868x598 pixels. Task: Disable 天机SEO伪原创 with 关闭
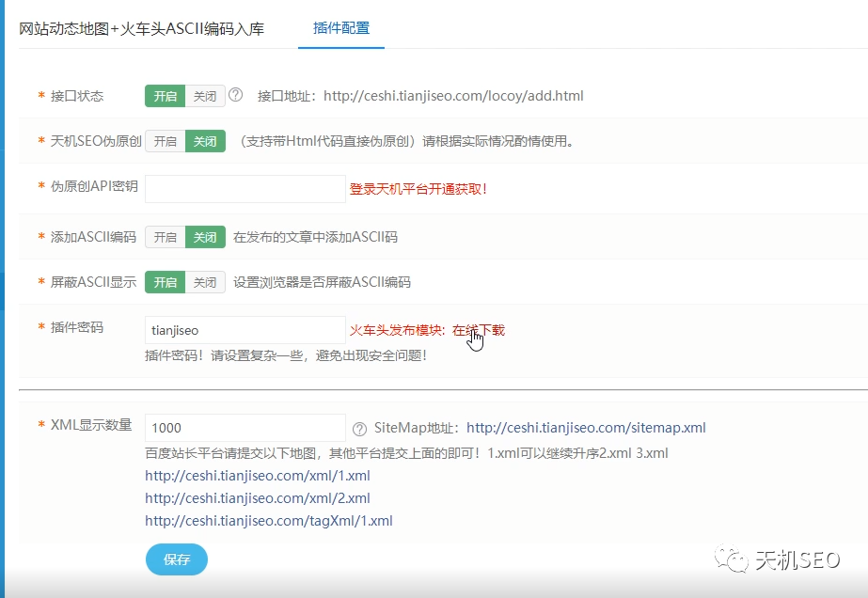pos(205,141)
